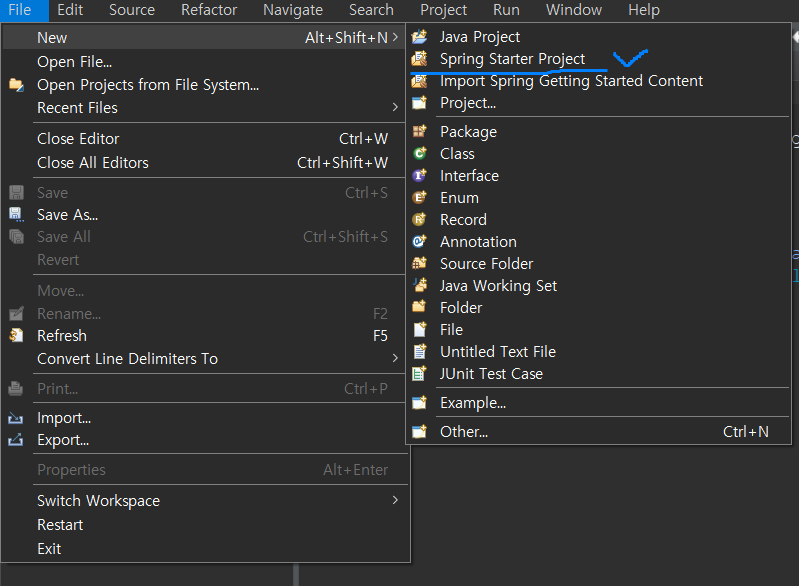Expand the New submenu arrow
Viewport: 799px width, 586px height.
pyautogui.click(x=395, y=37)
